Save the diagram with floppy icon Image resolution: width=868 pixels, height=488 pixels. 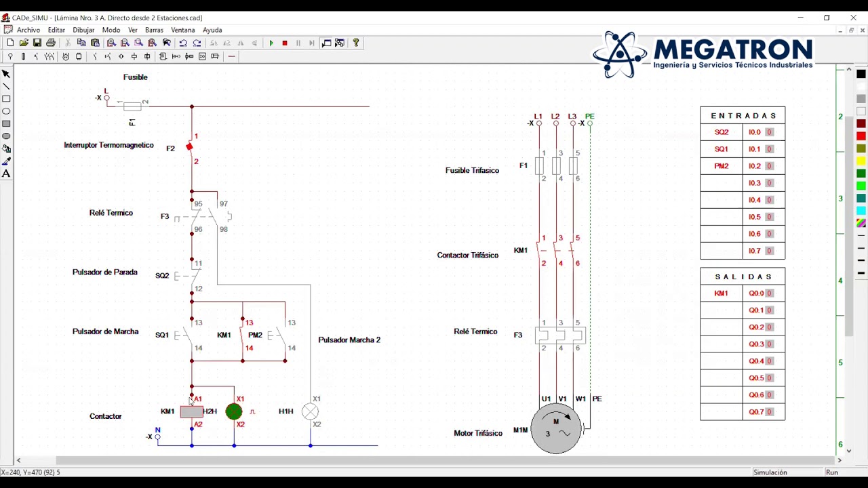[37, 43]
